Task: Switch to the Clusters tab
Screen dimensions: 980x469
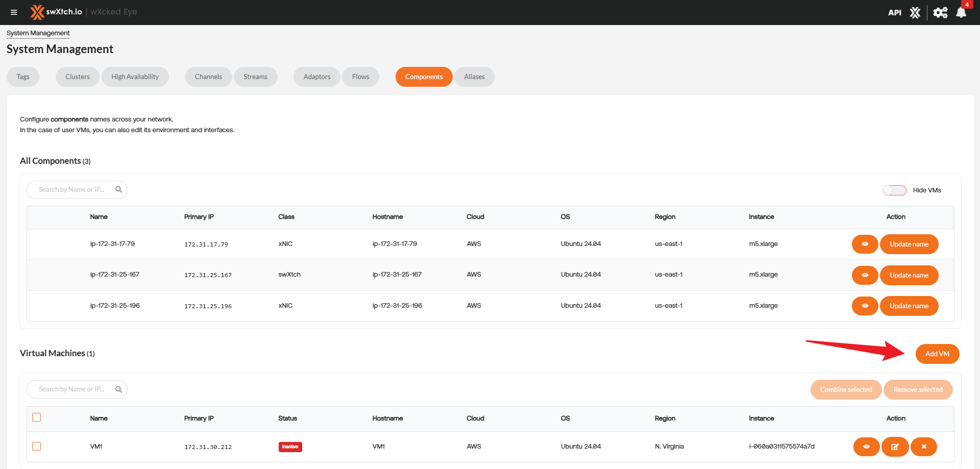Action: coord(78,77)
